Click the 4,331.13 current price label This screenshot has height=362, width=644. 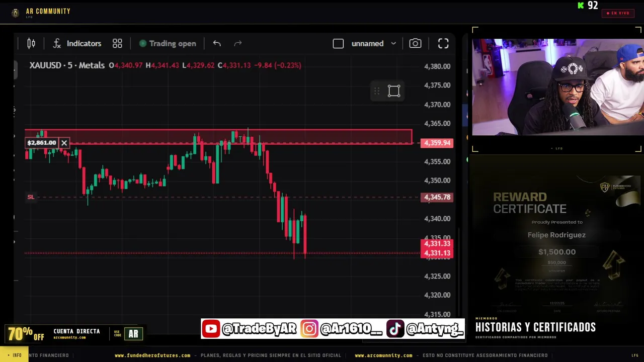coord(437,253)
